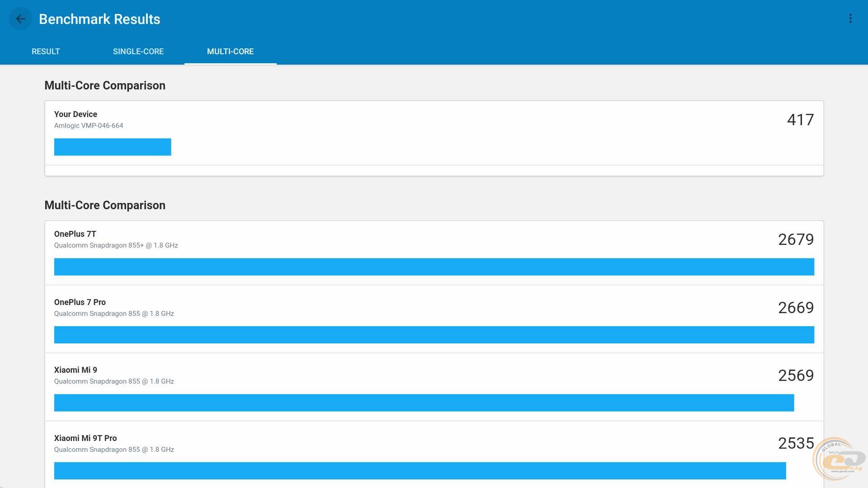Select the MULTI-CORE tab

coord(230,52)
